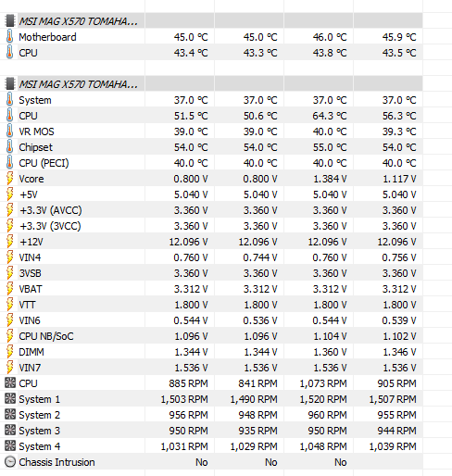Select the VR MOS thermometer icon
Image resolution: width=452 pixels, height=476 pixels.
pyautogui.click(x=10, y=132)
